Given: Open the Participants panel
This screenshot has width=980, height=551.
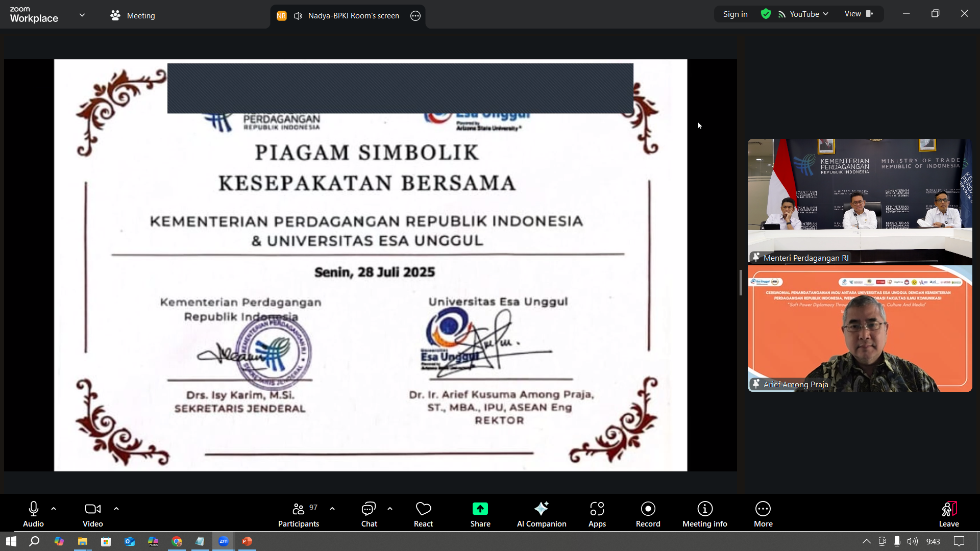Looking at the screenshot, I should coord(299,514).
